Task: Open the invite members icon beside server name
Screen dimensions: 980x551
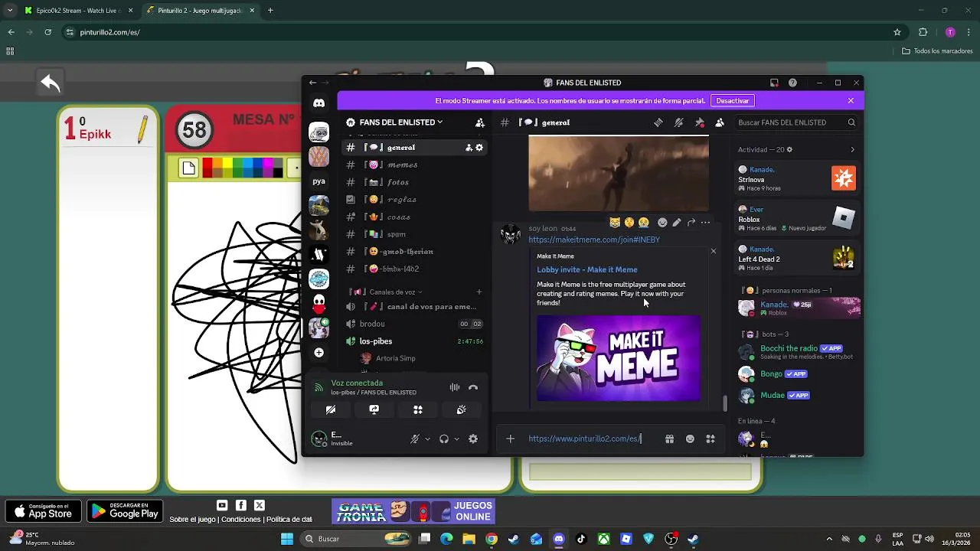Action: (480, 122)
